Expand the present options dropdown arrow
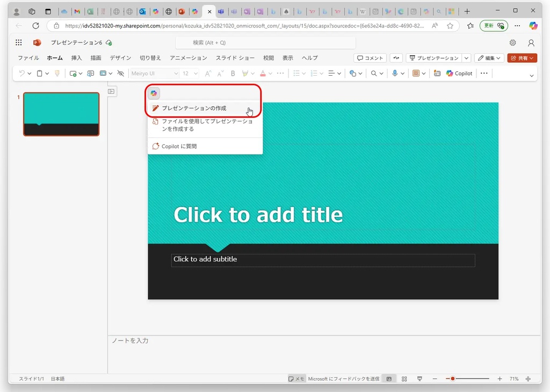550x392 pixels. [x=467, y=58]
